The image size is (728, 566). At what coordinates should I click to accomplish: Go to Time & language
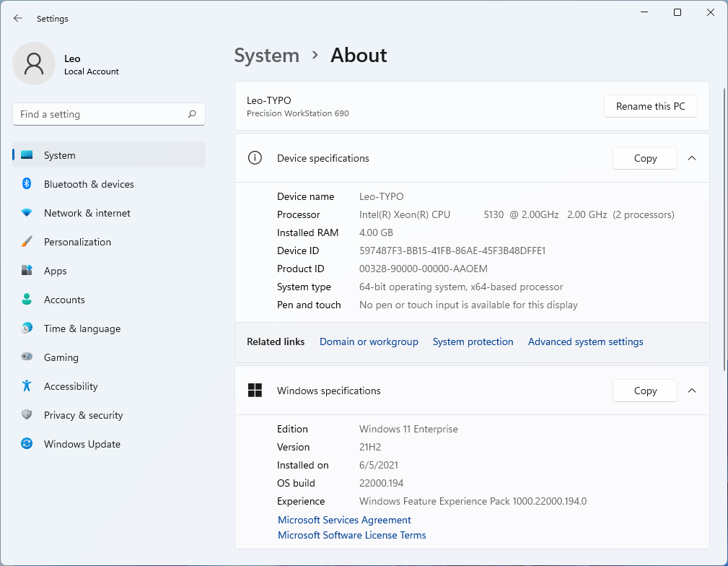109,328
